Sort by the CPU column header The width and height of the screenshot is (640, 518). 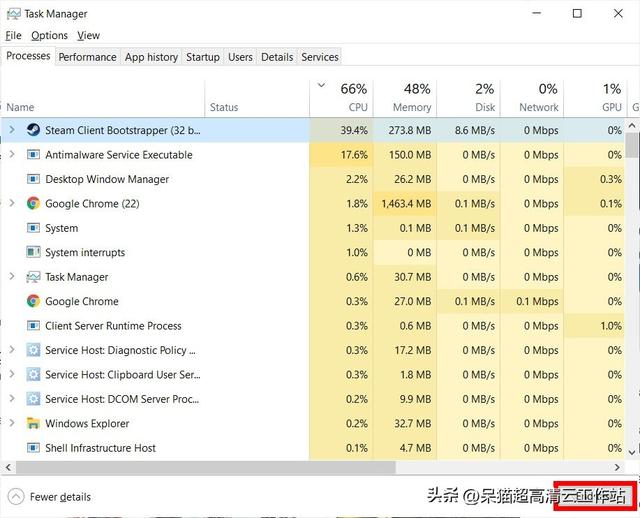[342, 98]
